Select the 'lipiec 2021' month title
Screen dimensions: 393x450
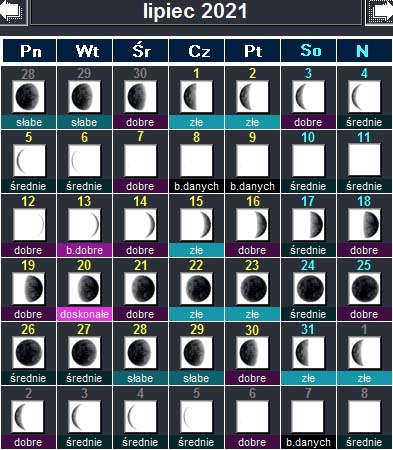195,11
